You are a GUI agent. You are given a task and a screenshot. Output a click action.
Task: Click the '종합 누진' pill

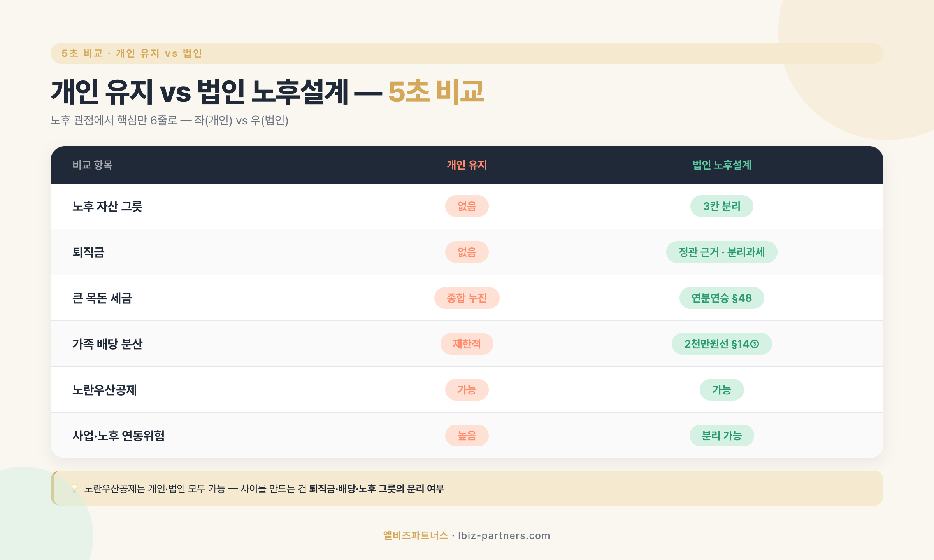coord(467,298)
